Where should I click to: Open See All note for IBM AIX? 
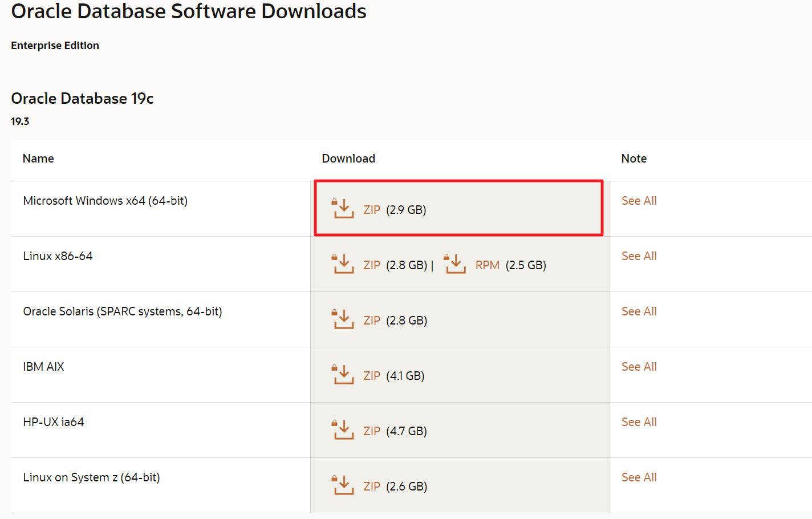pyautogui.click(x=639, y=367)
